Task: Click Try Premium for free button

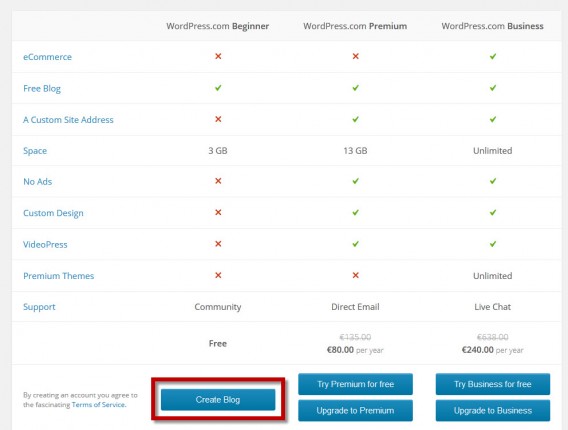Action: pyautogui.click(x=355, y=384)
